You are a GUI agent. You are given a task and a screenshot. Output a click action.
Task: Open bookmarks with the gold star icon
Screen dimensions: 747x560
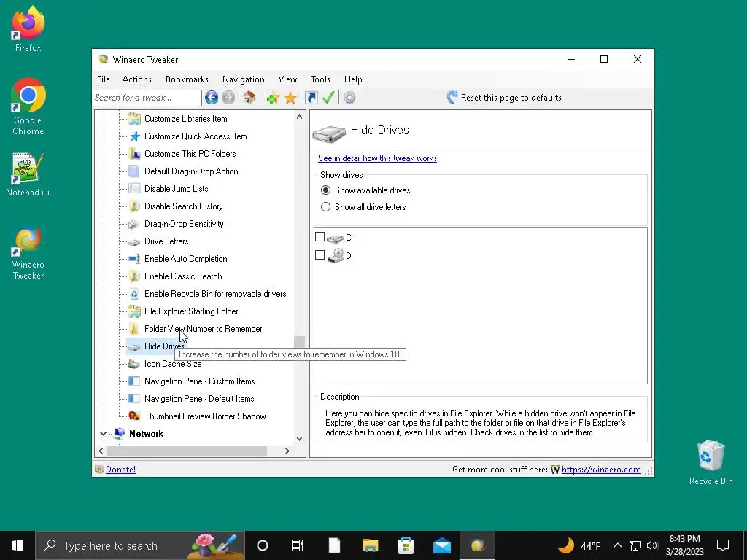[x=290, y=98]
